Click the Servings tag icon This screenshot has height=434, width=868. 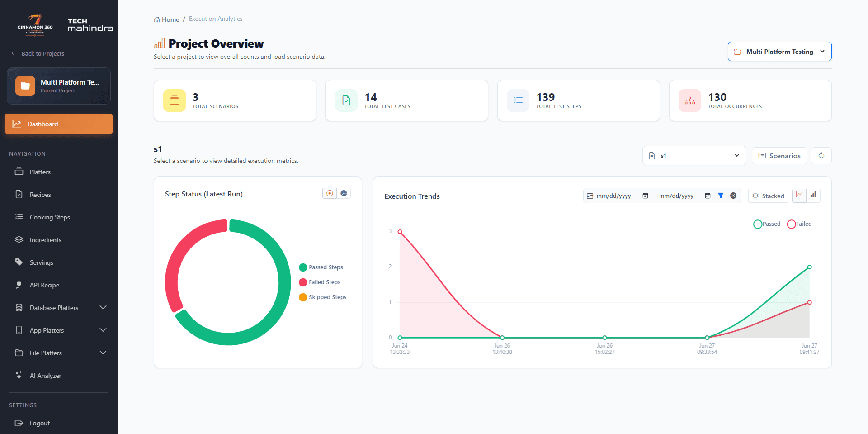(19, 262)
